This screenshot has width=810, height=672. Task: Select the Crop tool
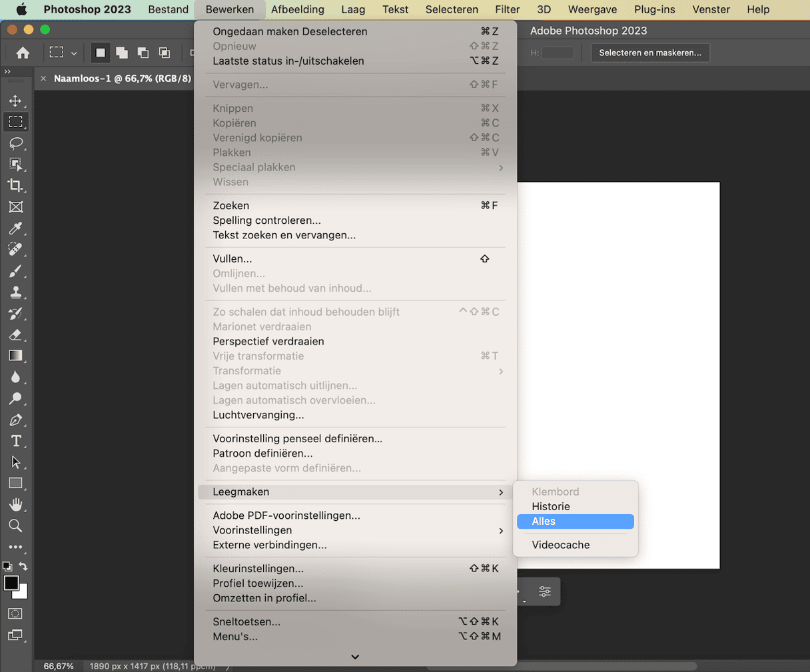[15, 186]
